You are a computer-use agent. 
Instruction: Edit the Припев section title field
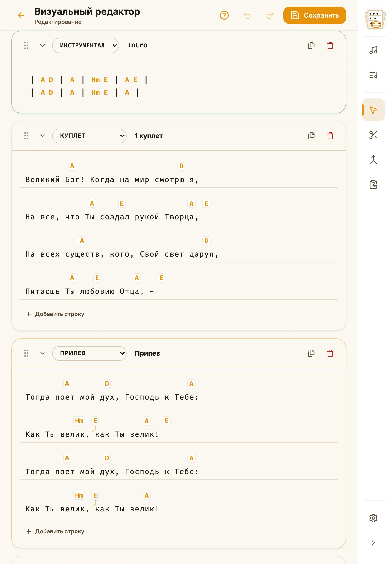coord(147,353)
